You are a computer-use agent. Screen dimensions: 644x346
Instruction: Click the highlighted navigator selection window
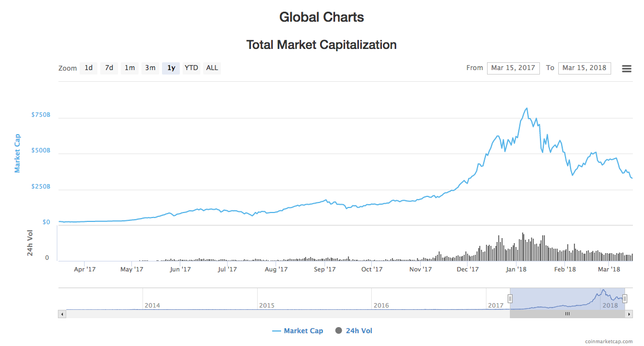tap(557, 298)
